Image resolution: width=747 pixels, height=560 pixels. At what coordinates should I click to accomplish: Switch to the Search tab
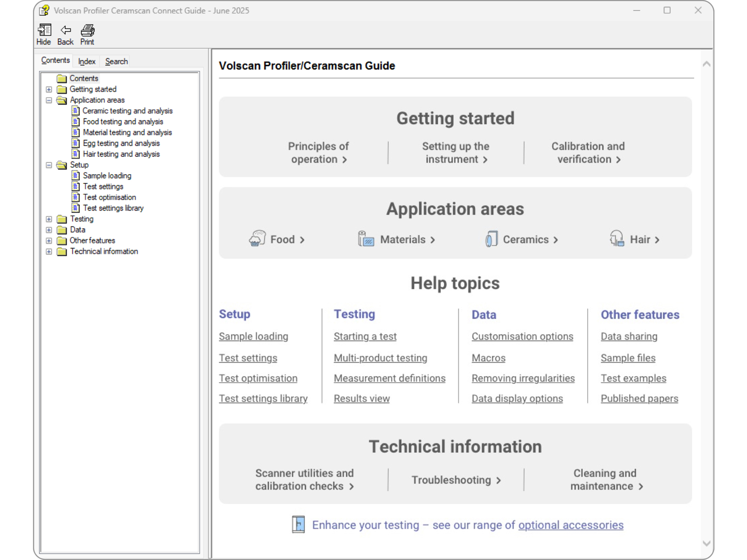[x=116, y=62]
